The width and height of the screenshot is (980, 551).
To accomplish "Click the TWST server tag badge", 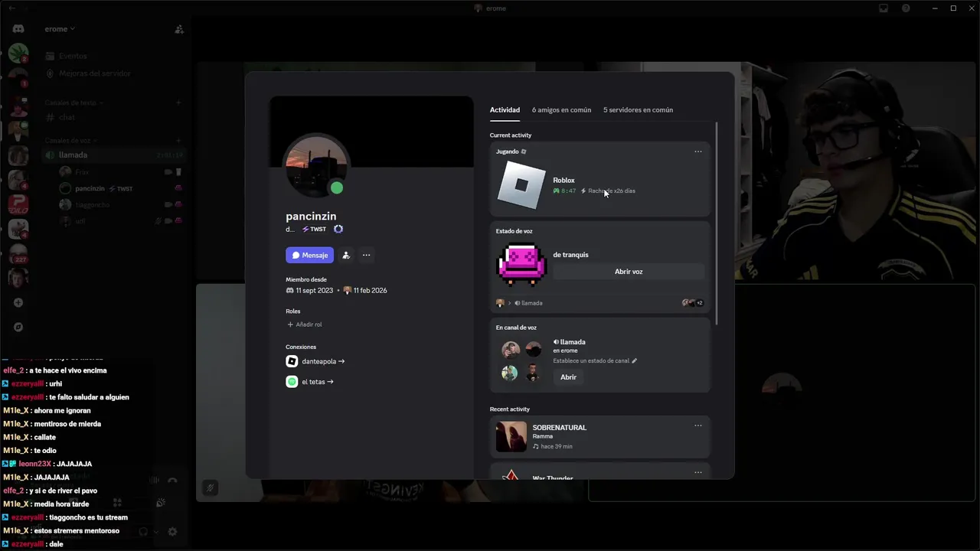I will (314, 229).
